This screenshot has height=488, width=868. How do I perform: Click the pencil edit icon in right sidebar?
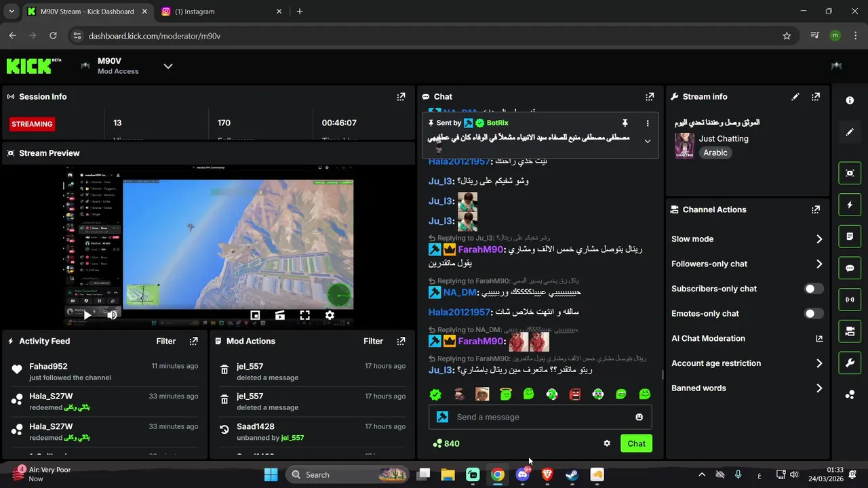point(850,132)
